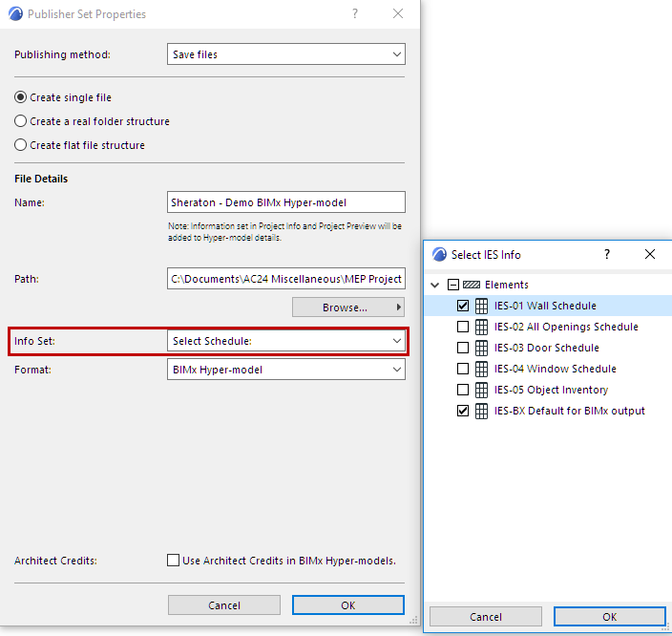Select Create a real folder structure

tap(21, 121)
